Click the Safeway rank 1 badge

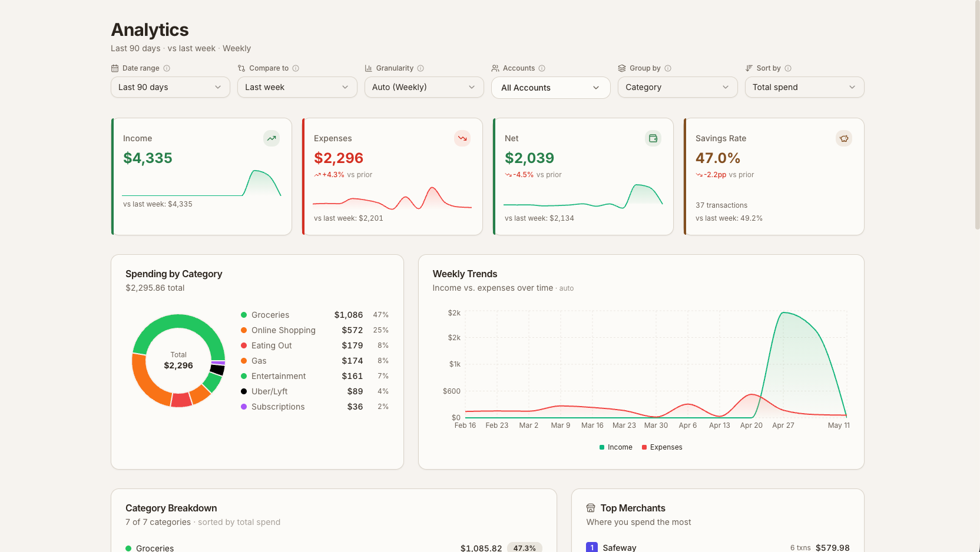click(592, 547)
